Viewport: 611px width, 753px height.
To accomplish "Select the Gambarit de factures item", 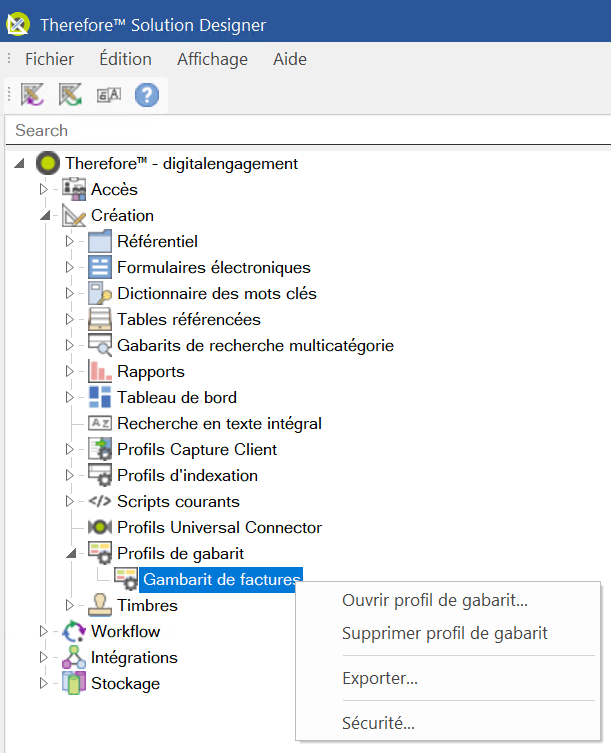I will click(x=221, y=579).
